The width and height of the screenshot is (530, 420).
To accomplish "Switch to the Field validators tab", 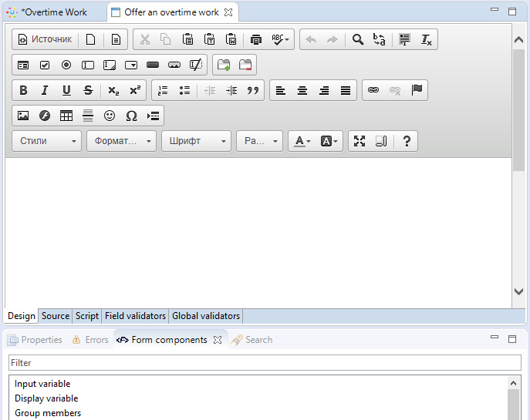I will click(135, 316).
